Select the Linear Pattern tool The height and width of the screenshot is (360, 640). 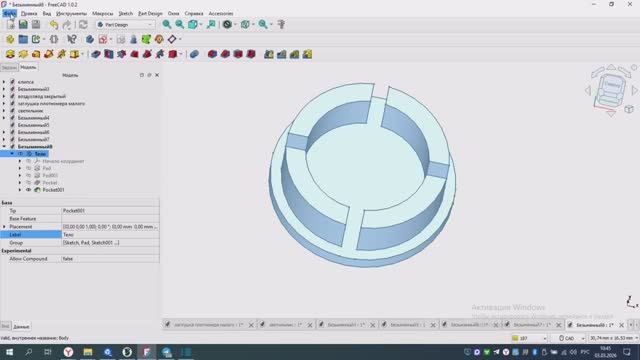tap(282, 54)
